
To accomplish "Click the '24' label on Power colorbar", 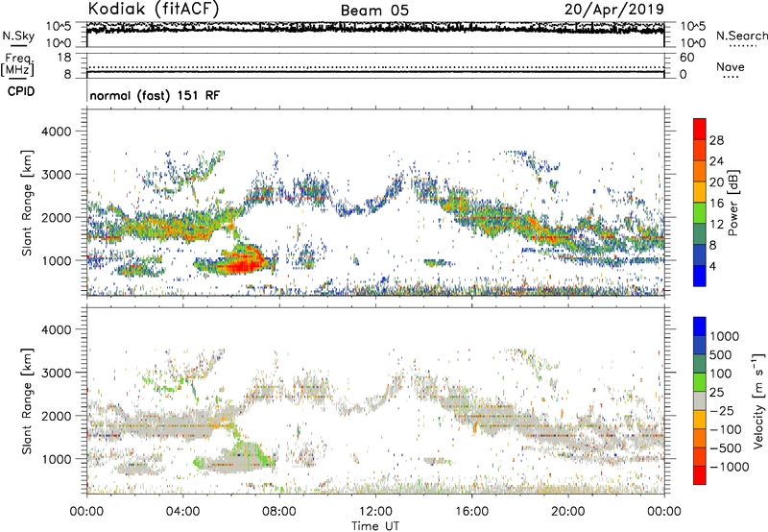I will pyautogui.click(x=716, y=161).
